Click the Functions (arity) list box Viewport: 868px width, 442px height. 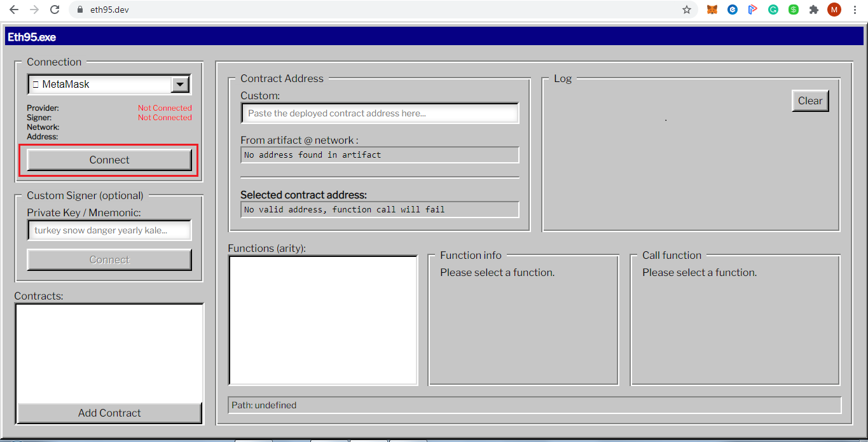323,321
